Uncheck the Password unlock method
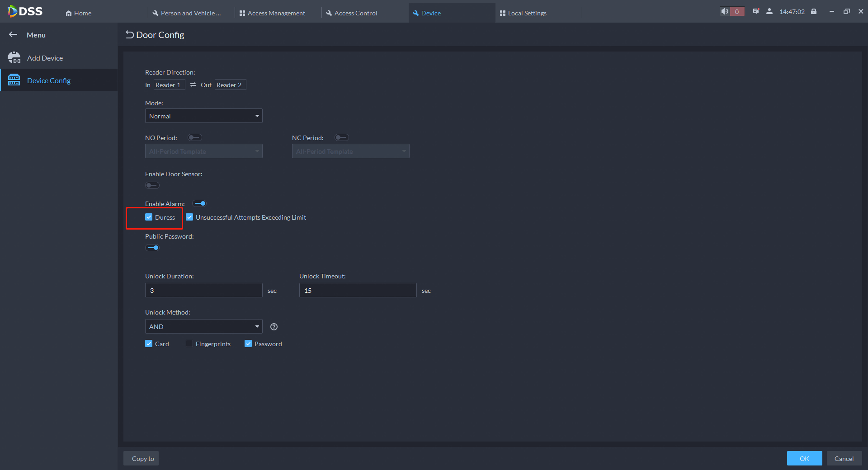 tap(248, 343)
